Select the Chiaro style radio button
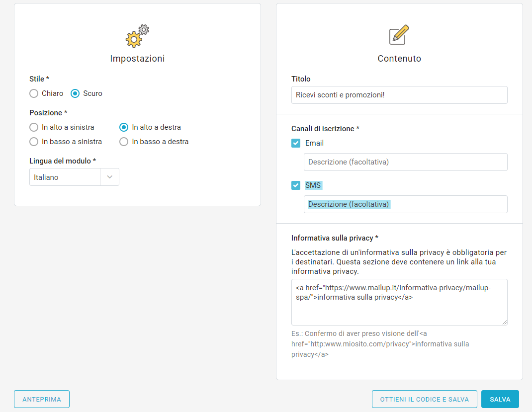The width and height of the screenshot is (532, 412). tap(34, 93)
